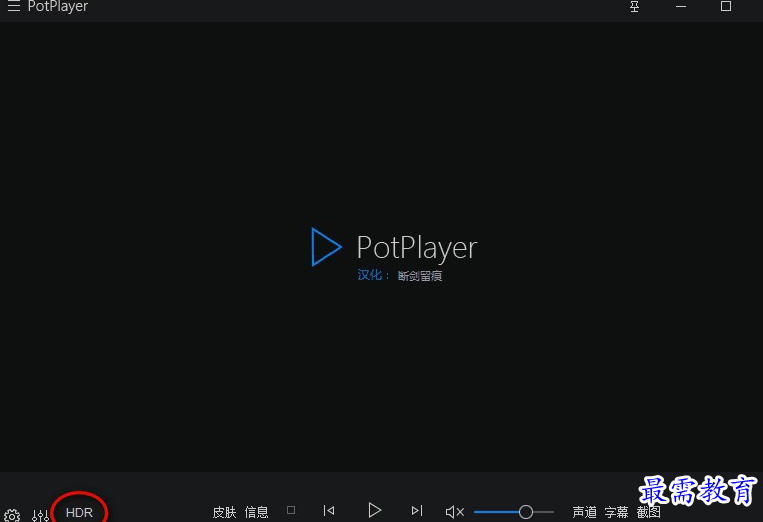Skip to the previous track
Viewport: 763px width, 522px height.
[329, 511]
